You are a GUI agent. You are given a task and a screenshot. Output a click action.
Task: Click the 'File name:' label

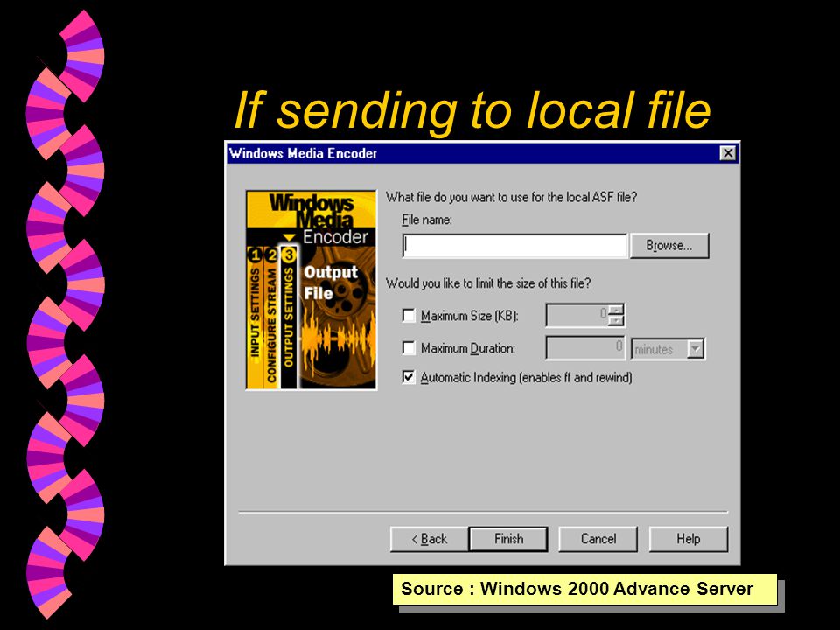tap(427, 220)
